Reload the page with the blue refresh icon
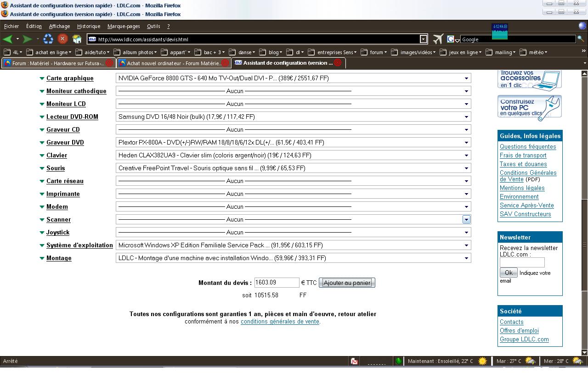This screenshot has height=373, width=588. coord(48,39)
